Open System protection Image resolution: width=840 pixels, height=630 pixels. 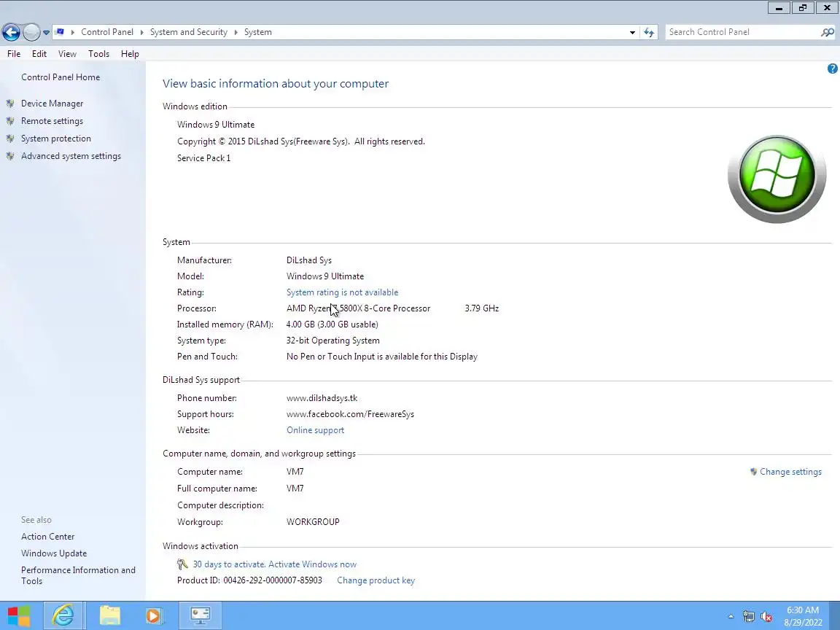tap(55, 139)
